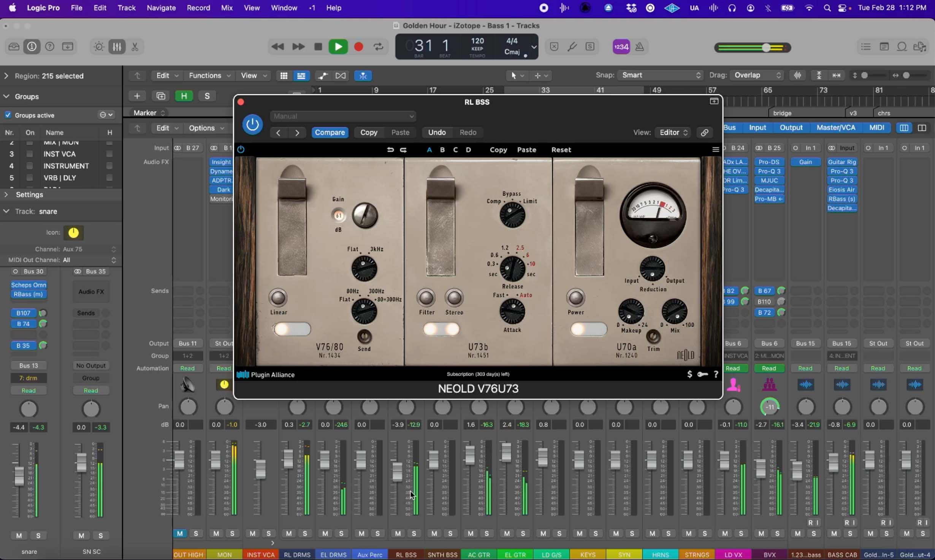Open the Plugin Alliance help question mark
The height and width of the screenshot is (560, 935).
(716, 375)
